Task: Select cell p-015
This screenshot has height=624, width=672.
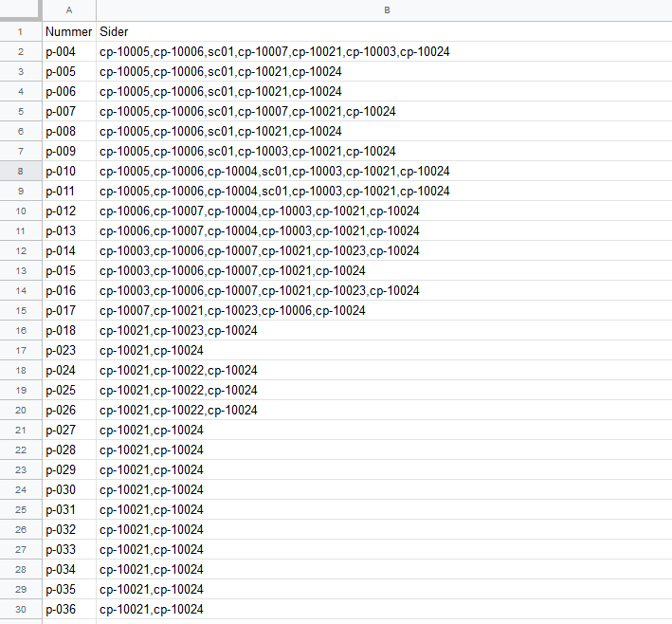Action: pyautogui.click(x=69, y=270)
